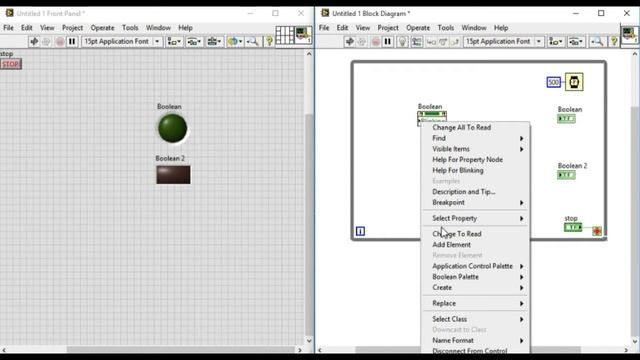
Task: Choose Description and Tip...
Action: coord(476,191)
